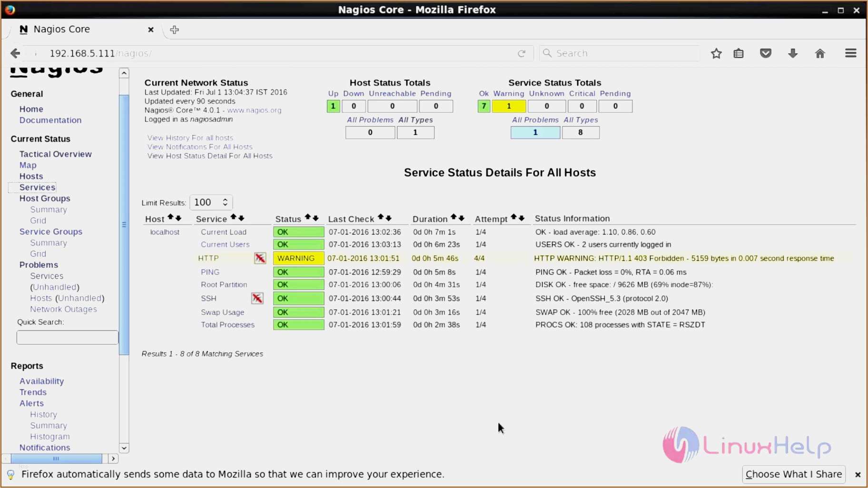Sort Attempt column descending arrow
This screenshot has height=488, width=868.
(522, 218)
